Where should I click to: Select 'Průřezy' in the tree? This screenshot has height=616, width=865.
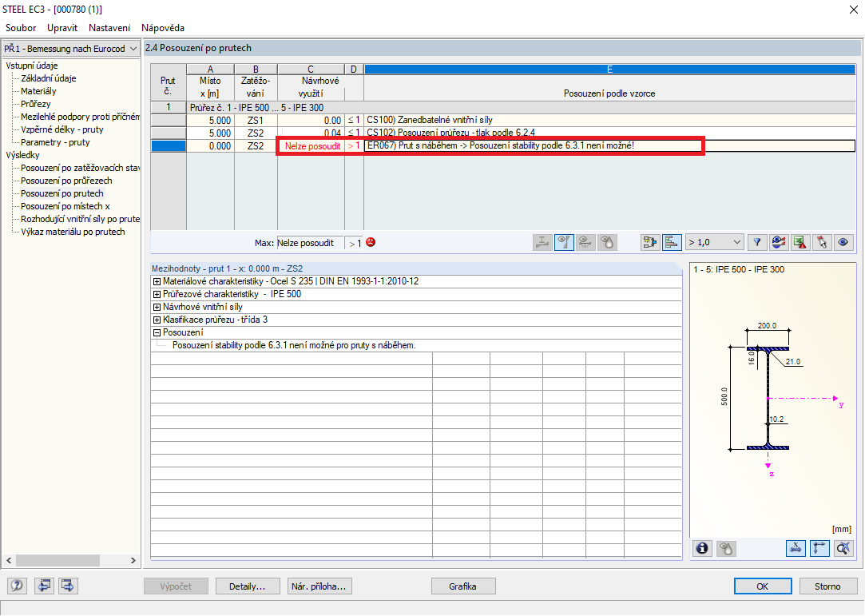36,104
